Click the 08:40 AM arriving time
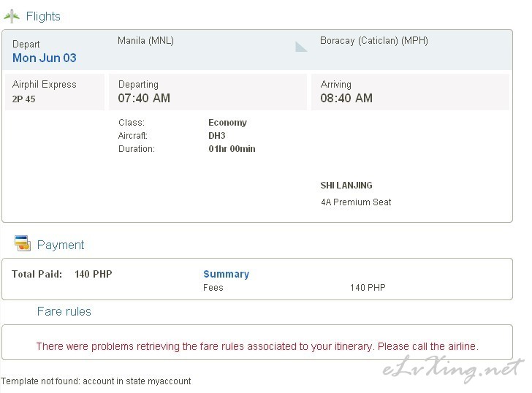Viewport: 532px width, 393px height. point(346,98)
